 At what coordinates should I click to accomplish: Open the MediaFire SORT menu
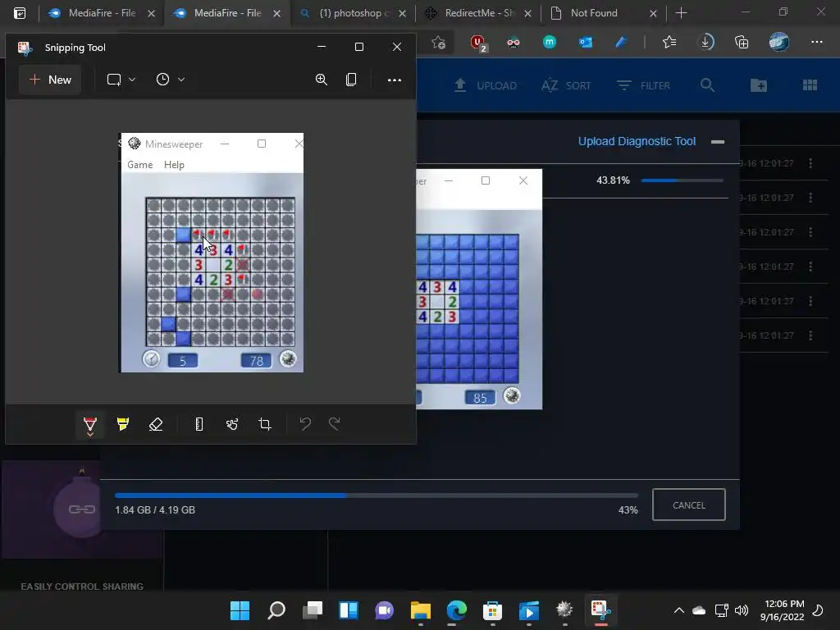pyautogui.click(x=566, y=85)
